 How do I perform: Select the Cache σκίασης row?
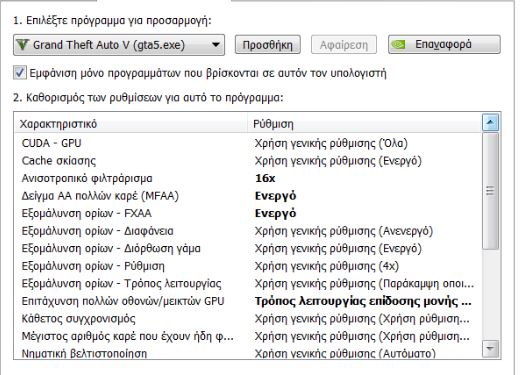(248, 161)
